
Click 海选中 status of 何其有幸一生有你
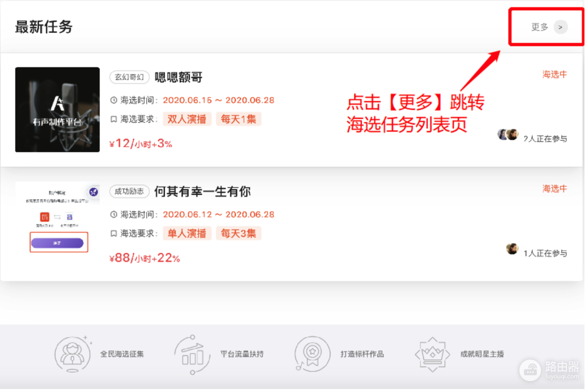(x=555, y=188)
